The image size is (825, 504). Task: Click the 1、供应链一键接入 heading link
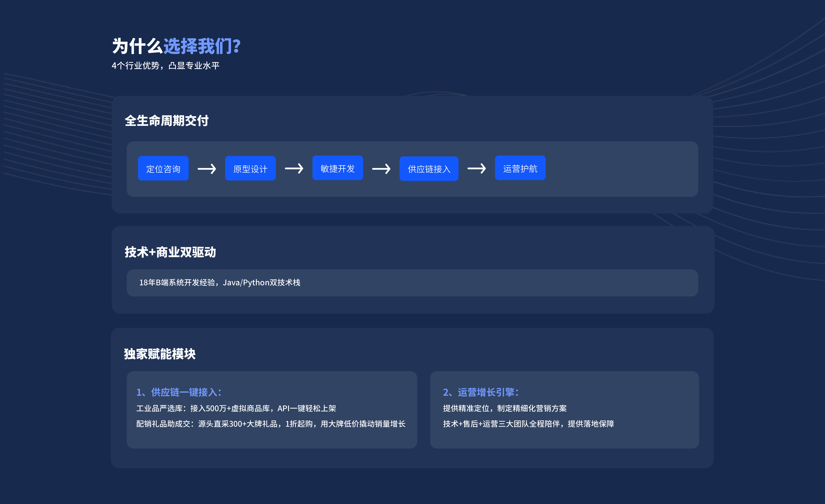point(179,392)
